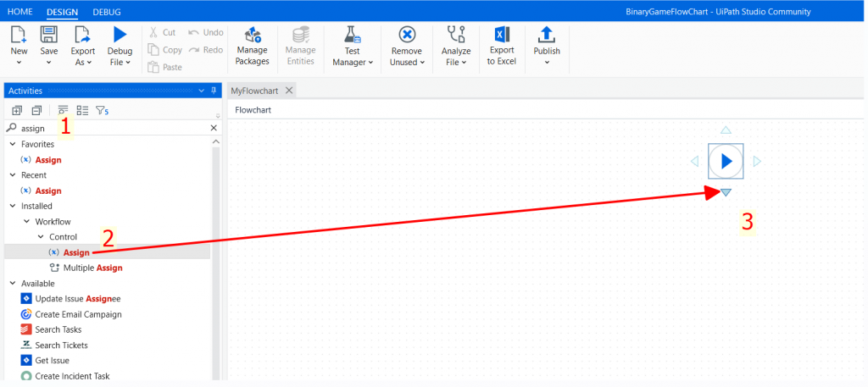Open the New dropdown arrow
The width and height of the screenshot is (868, 387).
pyautogui.click(x=19, y=63)
